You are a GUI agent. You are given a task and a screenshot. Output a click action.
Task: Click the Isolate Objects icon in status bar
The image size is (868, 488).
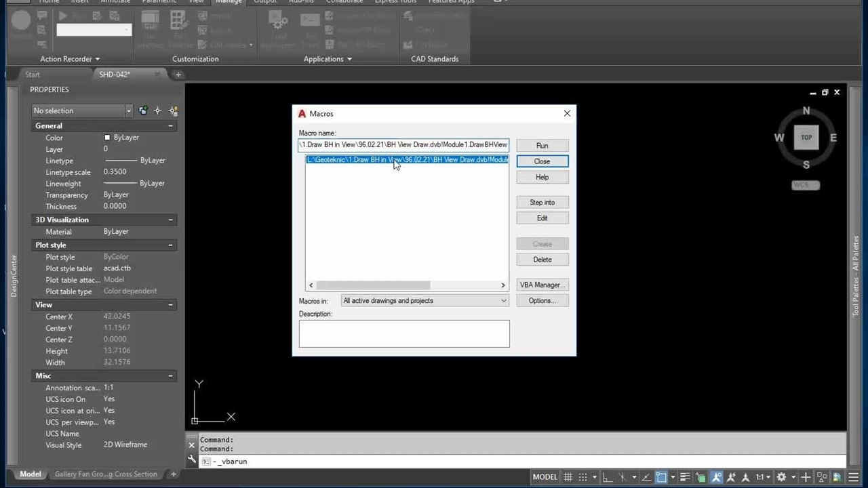(822, 477)
